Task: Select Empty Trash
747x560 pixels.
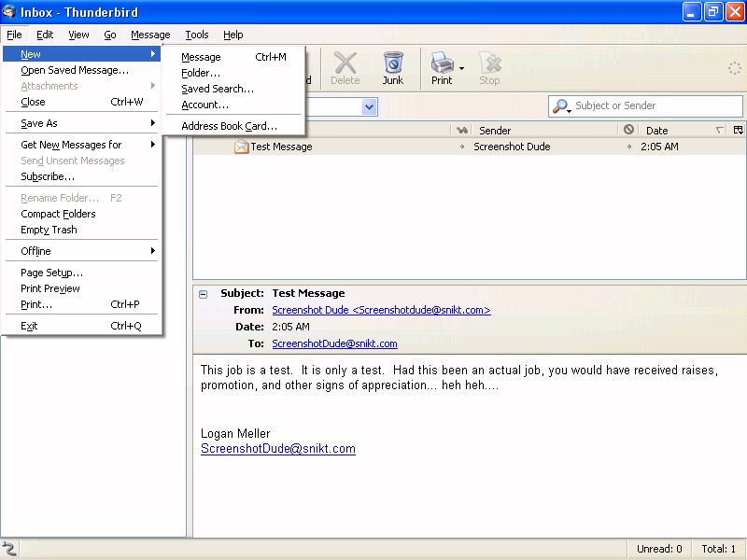Action: coord(82,230)
